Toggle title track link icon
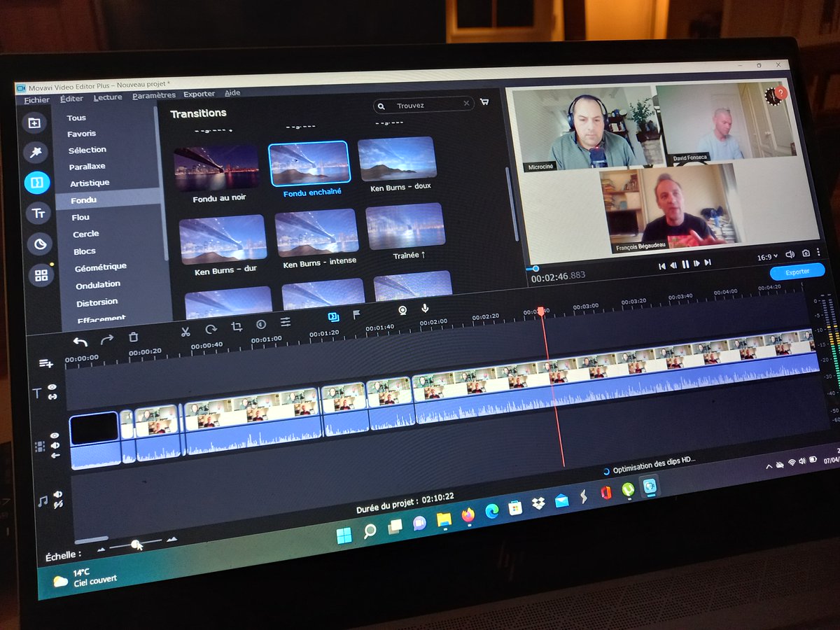Screen dimensions: 840x630 52,397
